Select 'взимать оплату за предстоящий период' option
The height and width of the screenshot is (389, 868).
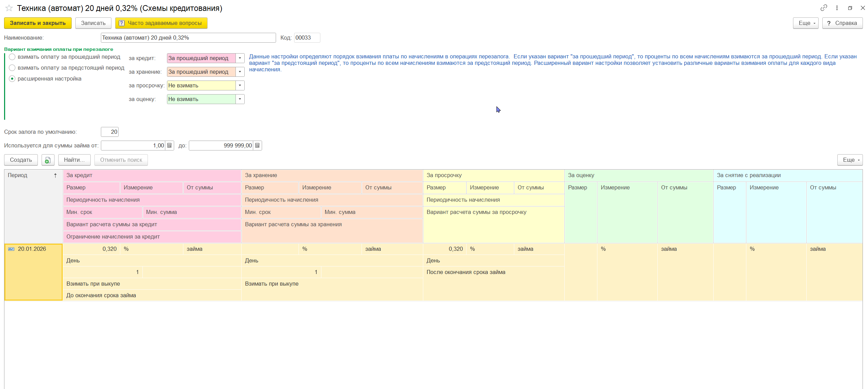(12, 68)
